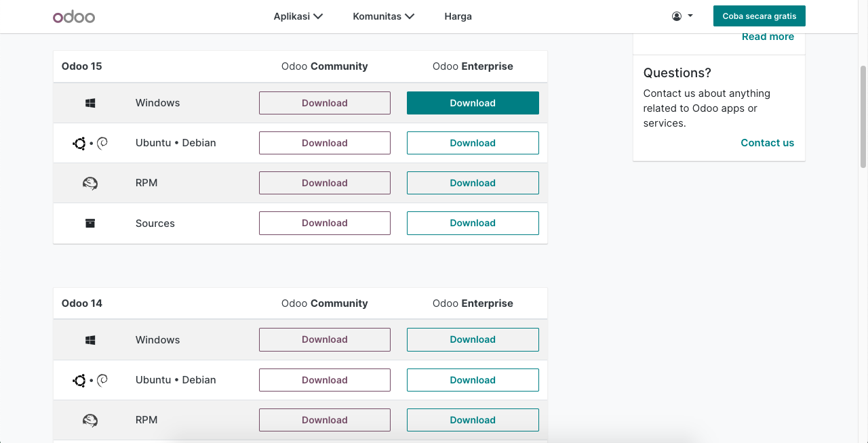
Task: Click Debian swirl icon in Odoo 14 row
Action: point(102,380)
